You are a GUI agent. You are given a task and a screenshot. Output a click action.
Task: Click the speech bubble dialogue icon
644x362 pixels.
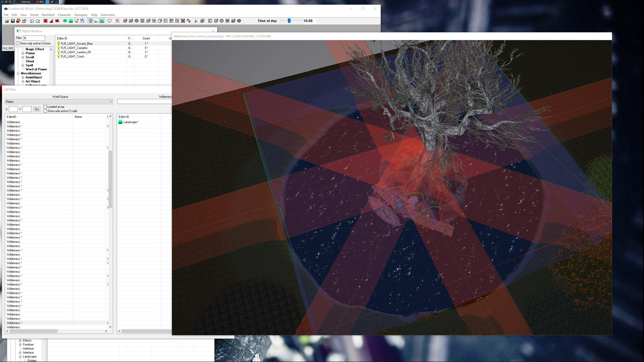(109, 21)
